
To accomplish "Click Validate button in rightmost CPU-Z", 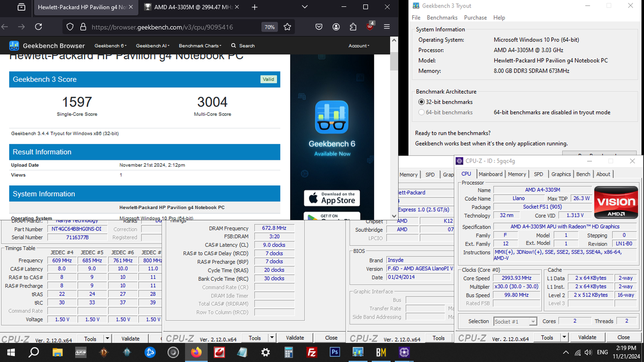I will pyautogui.click(x=587, y=337).
